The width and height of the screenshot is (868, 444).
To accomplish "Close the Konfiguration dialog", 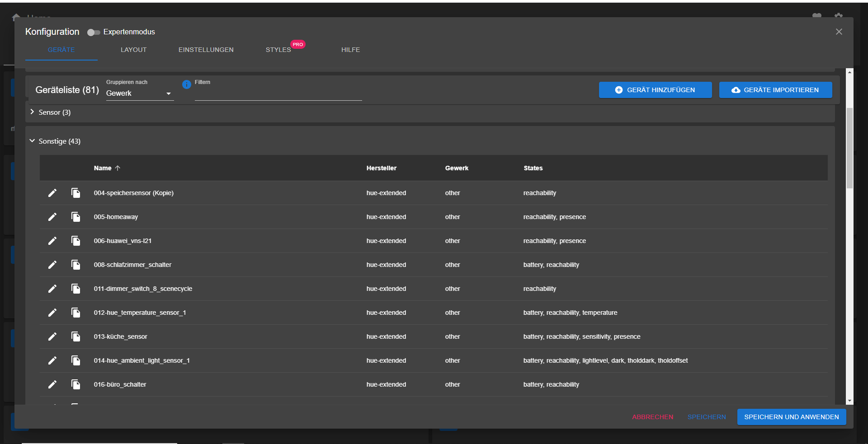I will click(839, 32).
